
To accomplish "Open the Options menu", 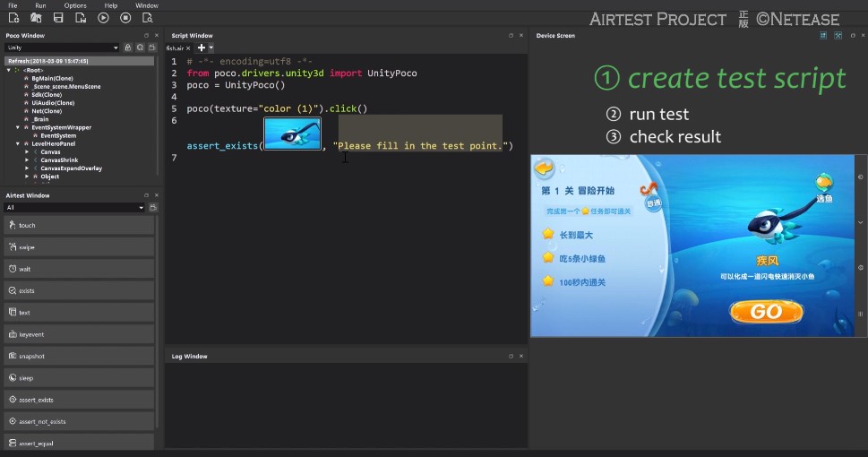I will pyautogui.click(x=75, y=5).
